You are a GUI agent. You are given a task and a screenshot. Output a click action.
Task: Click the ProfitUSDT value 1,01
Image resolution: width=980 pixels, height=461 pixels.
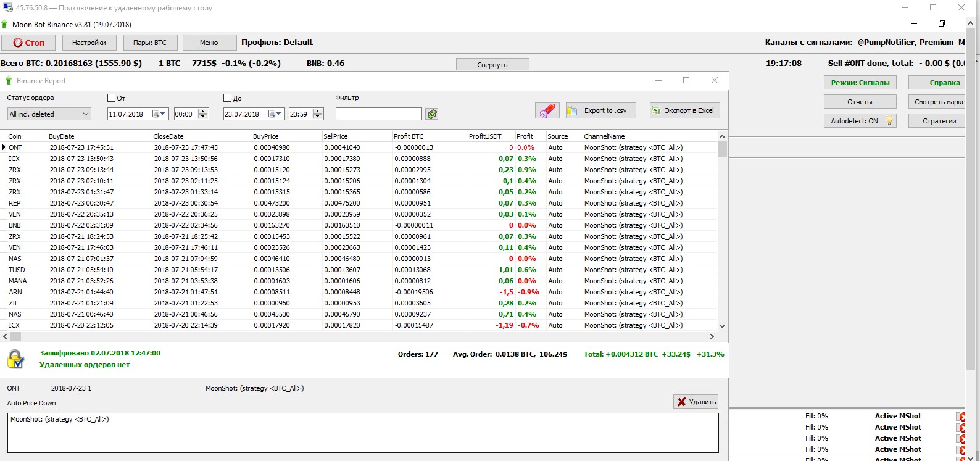coord(506,270)
